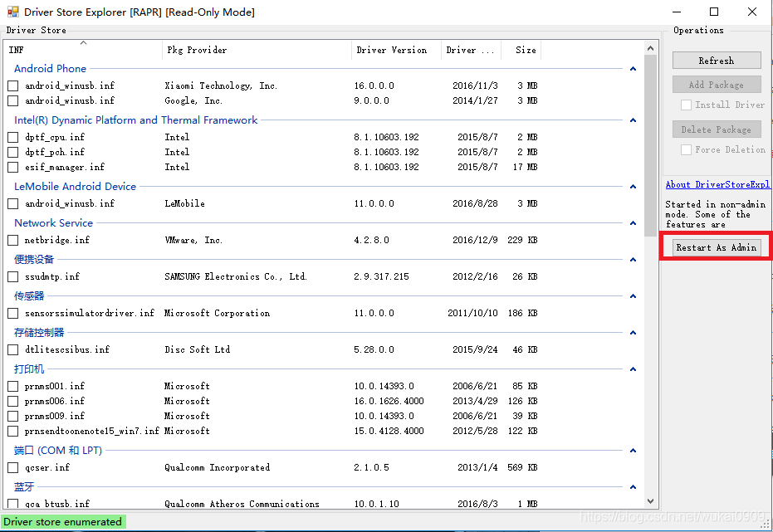Viewport: 773px width, 532px height.
Task: Tick the prnms009.inf checkbox
Action: 13,417
